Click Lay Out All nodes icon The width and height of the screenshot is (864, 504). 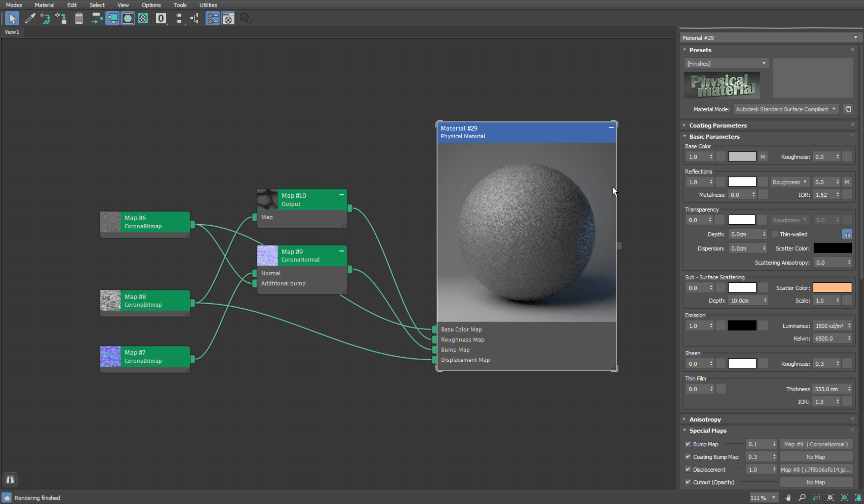179,19
